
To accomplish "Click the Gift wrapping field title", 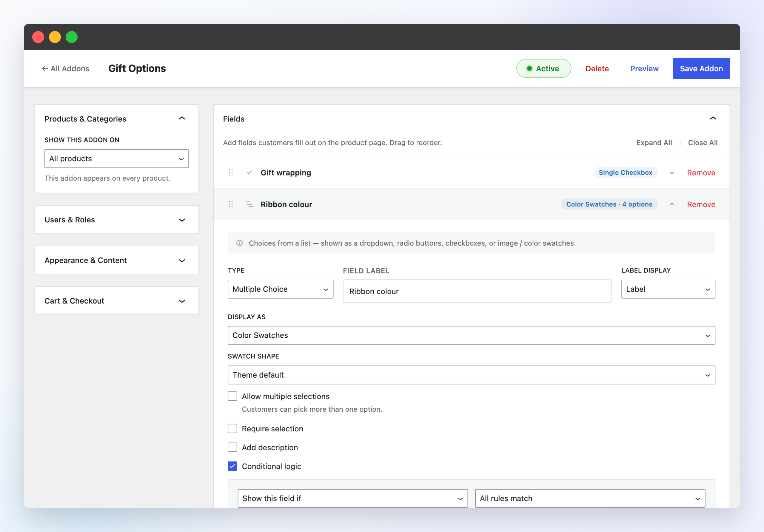I will (286, 173).
